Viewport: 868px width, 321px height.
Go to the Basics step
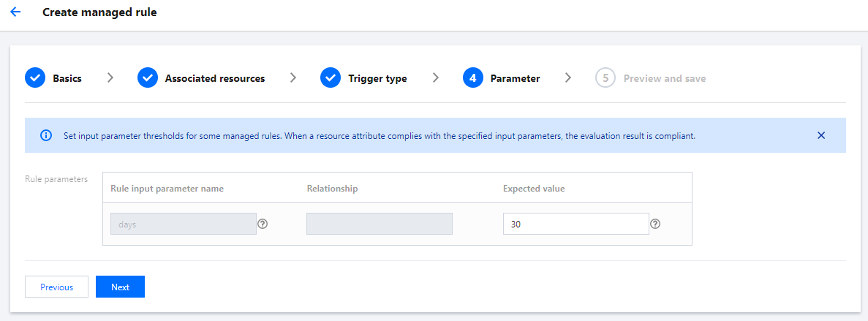coord(67,78)
